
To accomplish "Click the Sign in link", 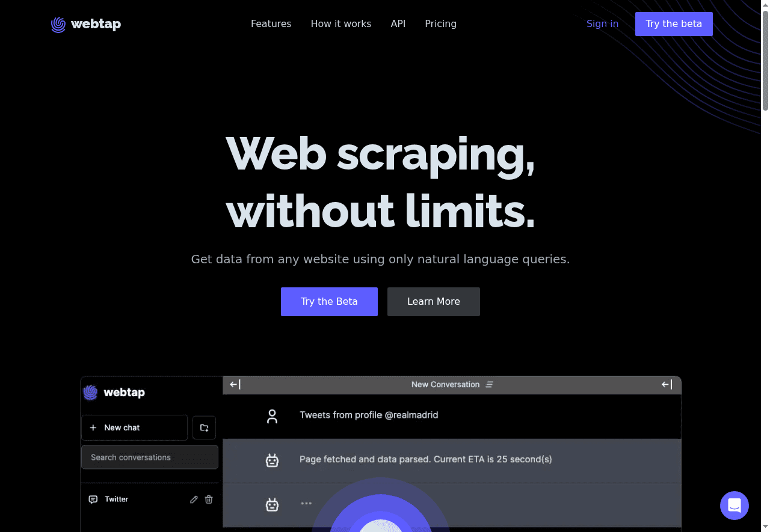I will 602,24.
